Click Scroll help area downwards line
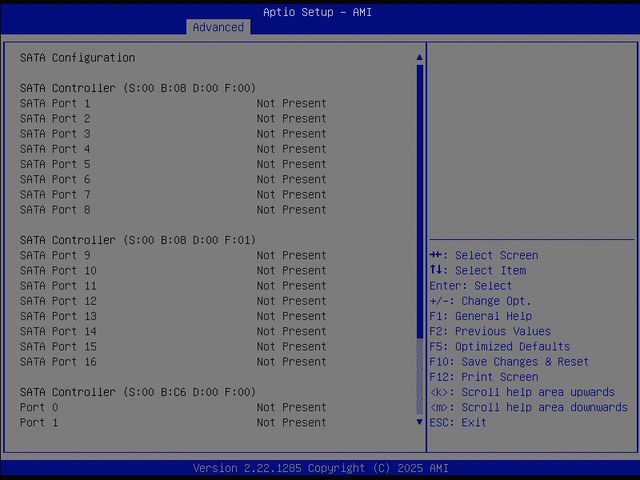The width and height of the screenshot is (640, 480). tap(529, 407)
